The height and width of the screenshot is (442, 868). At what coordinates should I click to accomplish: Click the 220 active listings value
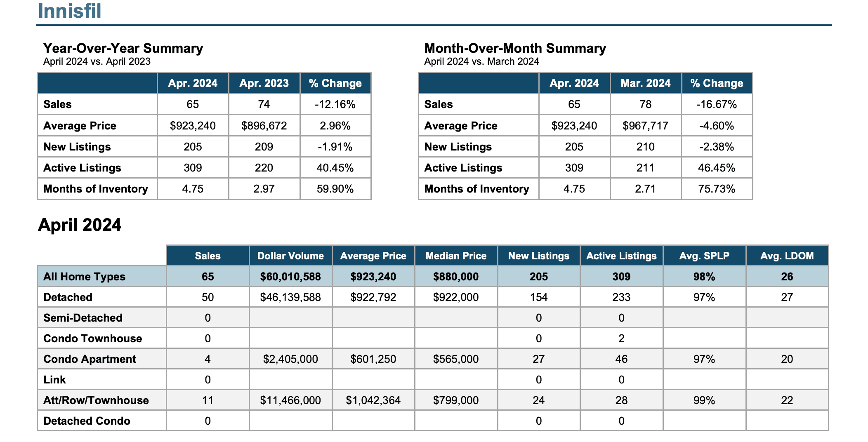[264, 168]
